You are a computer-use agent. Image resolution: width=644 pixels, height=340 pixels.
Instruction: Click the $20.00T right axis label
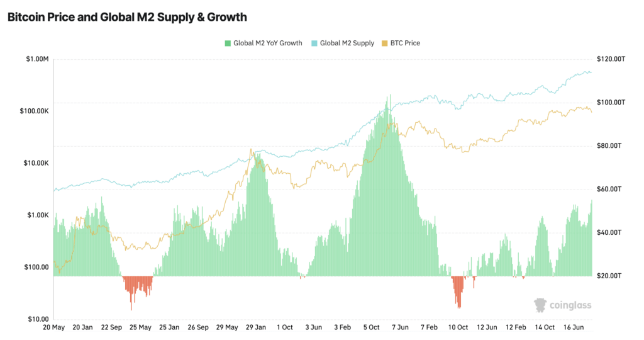coord(609,276)
